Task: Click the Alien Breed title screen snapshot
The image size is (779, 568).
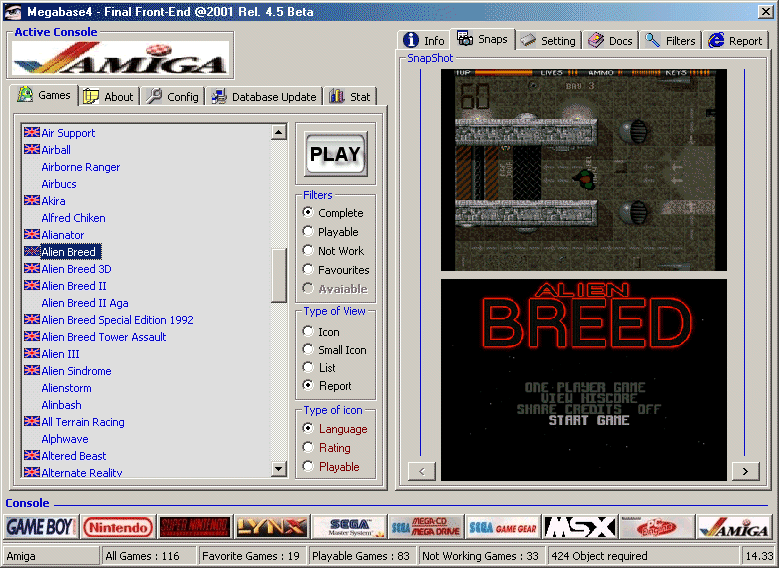Action: 584,380
